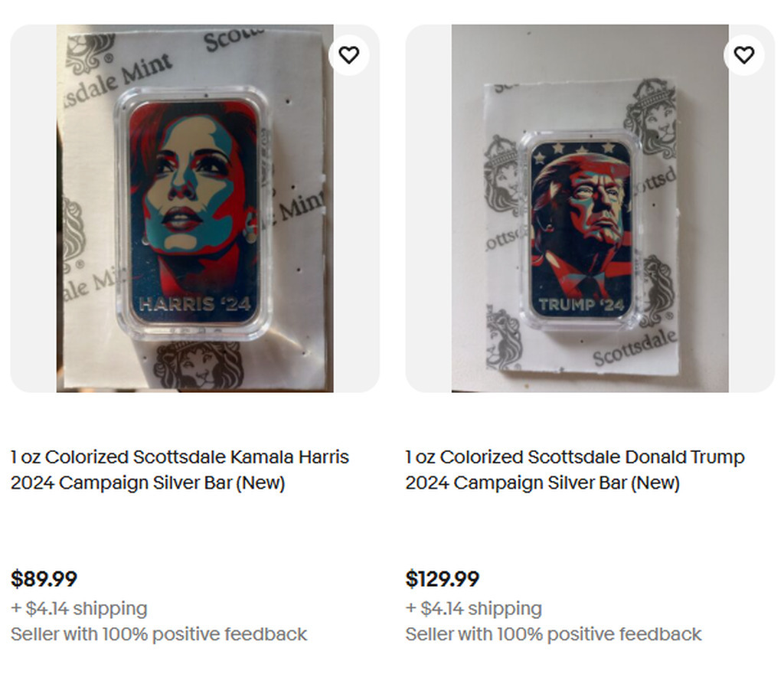Click the shipping cost under the $89.99 price
This screenshot has width=784, height=684.
click(x=79, y=609)
